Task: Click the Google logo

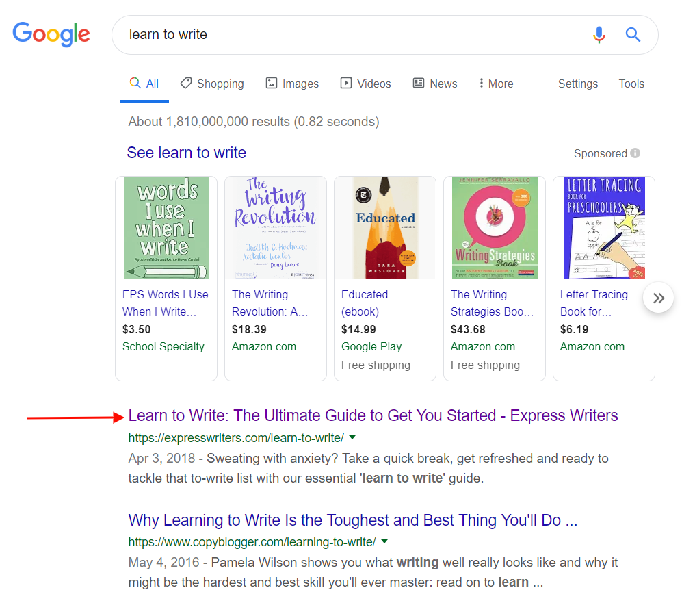Action: 51,34
